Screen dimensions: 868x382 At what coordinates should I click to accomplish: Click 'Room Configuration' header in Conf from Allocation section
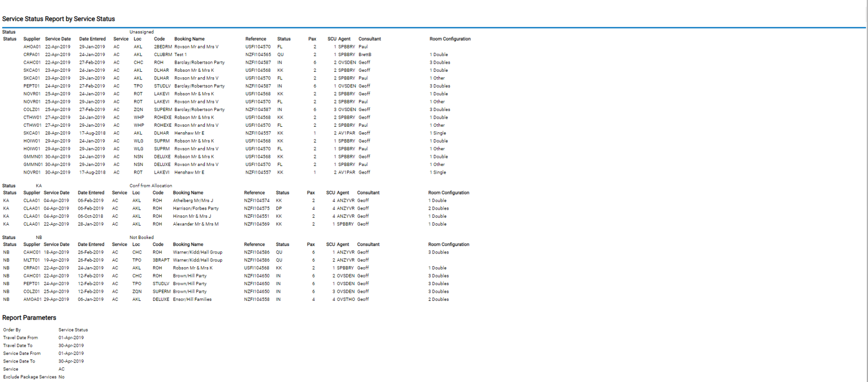coord(448,193)
